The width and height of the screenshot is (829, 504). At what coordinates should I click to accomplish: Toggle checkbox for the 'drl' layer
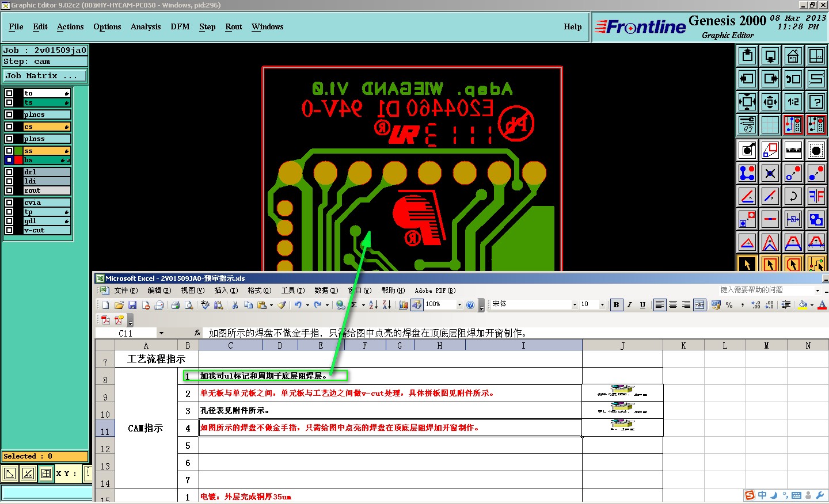[x=9, y=172]
